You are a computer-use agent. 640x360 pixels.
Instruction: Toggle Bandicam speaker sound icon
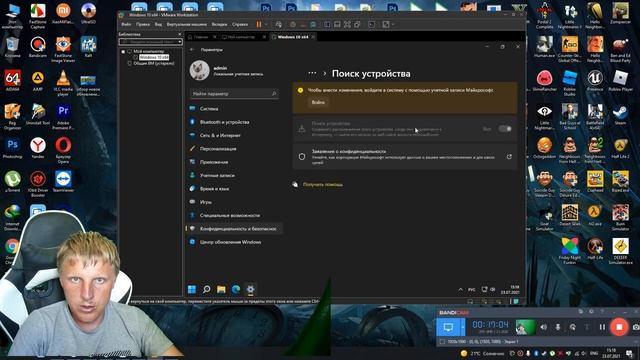[x=543, y=327]
